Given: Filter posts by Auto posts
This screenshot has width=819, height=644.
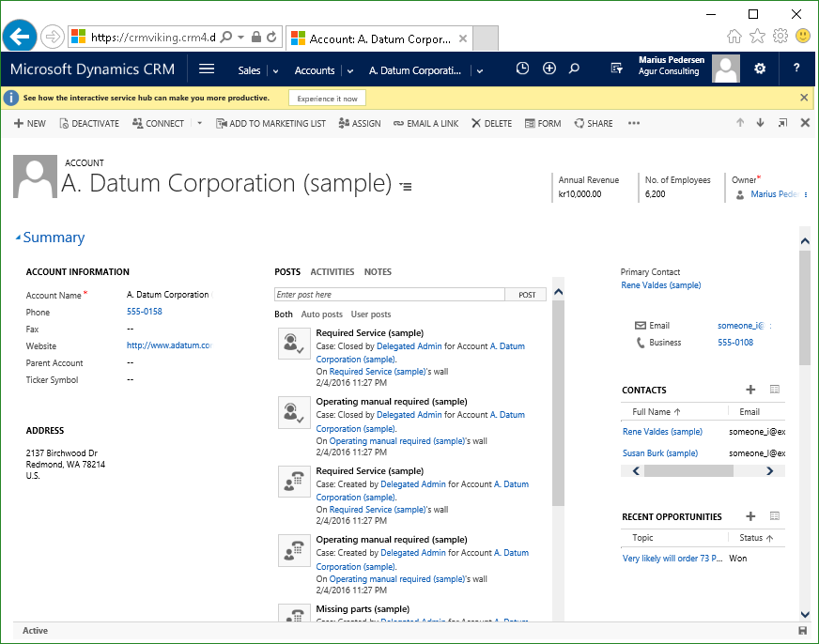Looking at the screenshot, I should tap(322, 314).
